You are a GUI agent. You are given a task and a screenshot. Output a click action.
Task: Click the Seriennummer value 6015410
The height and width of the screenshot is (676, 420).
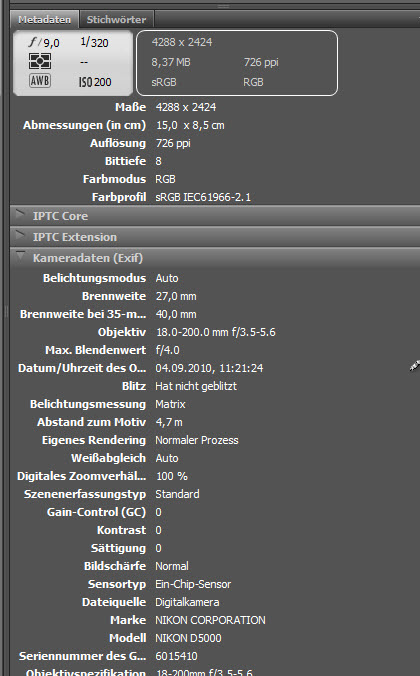[x=176, y=656]
